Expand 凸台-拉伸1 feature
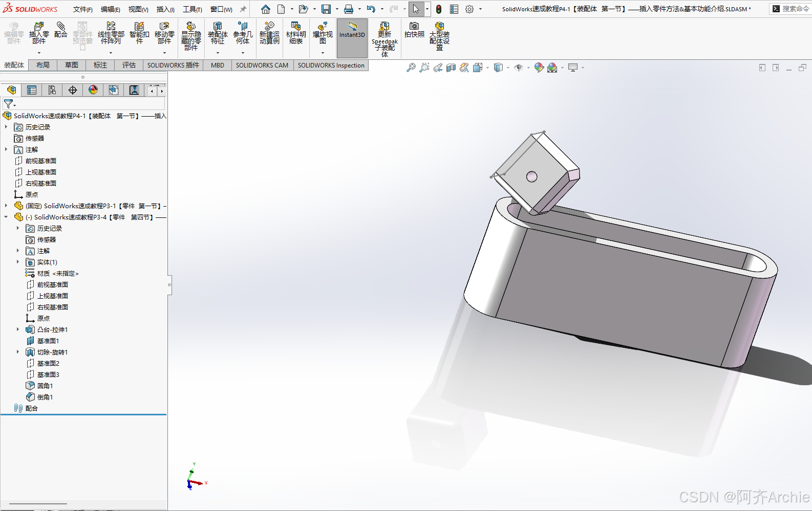The height and width of the screenshot is (511, 812). pos(18,329)
